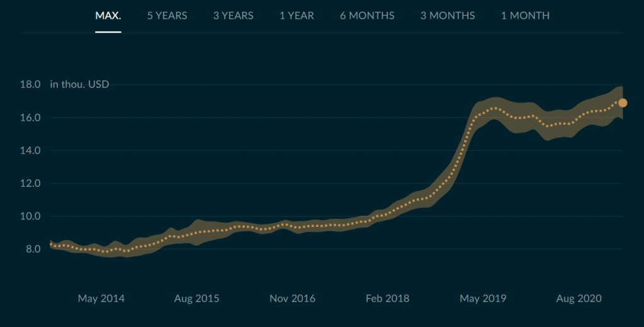This screenshot has height=327, width=644.
Task: Select the MAX. time range tab
Action: coord(108,16)
